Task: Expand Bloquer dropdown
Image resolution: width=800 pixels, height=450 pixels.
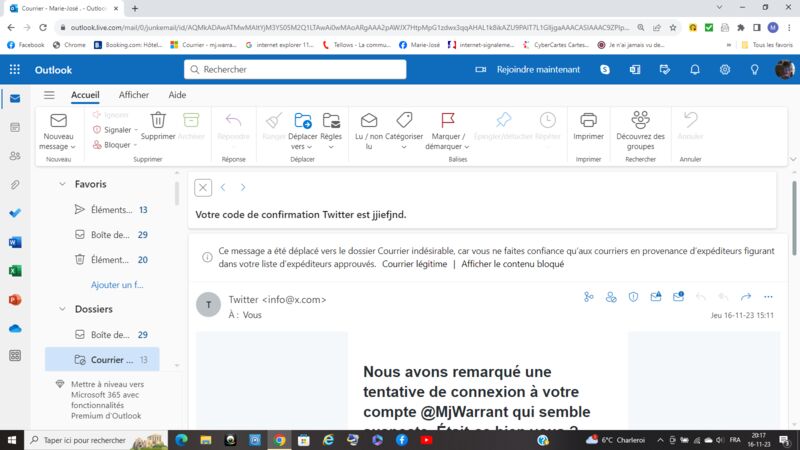Action: (135, 145)
